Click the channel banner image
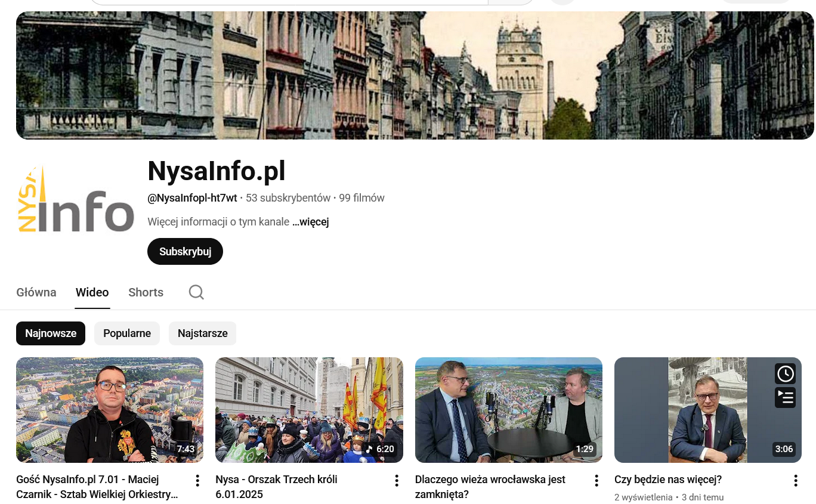The width and height of the screenshot is (816, 504). pos(415,75)
